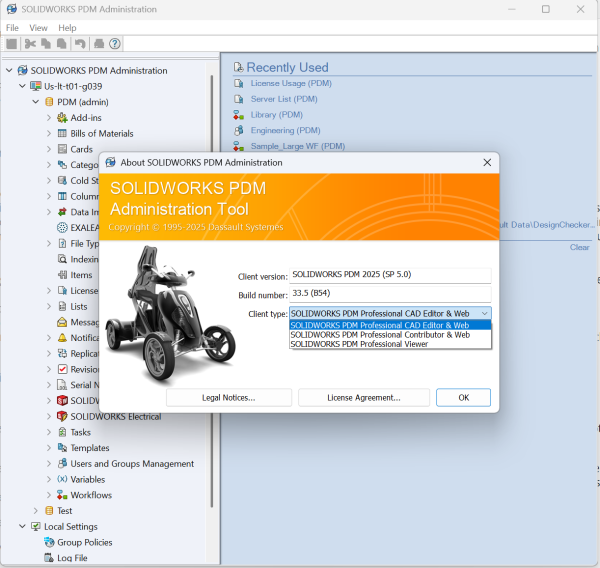Click the Copy toolbar icon
Image resolution: width=600 pixels, height=568 pixels.
[46, 44]
